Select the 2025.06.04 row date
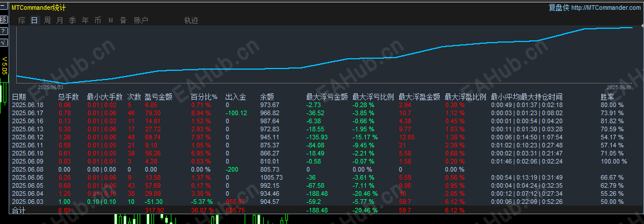The width and height of the screenshot is (644, 224). 28,193
